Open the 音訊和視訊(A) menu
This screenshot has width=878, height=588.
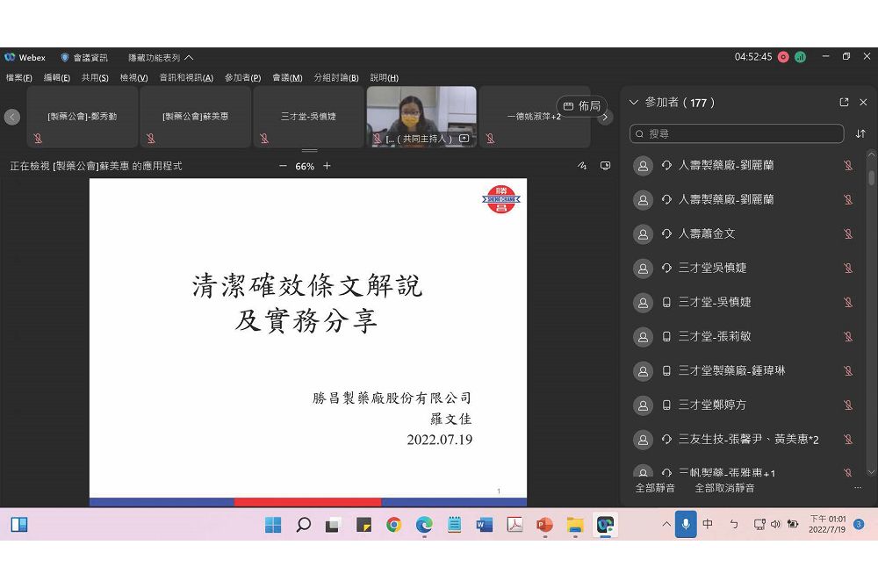186,78
